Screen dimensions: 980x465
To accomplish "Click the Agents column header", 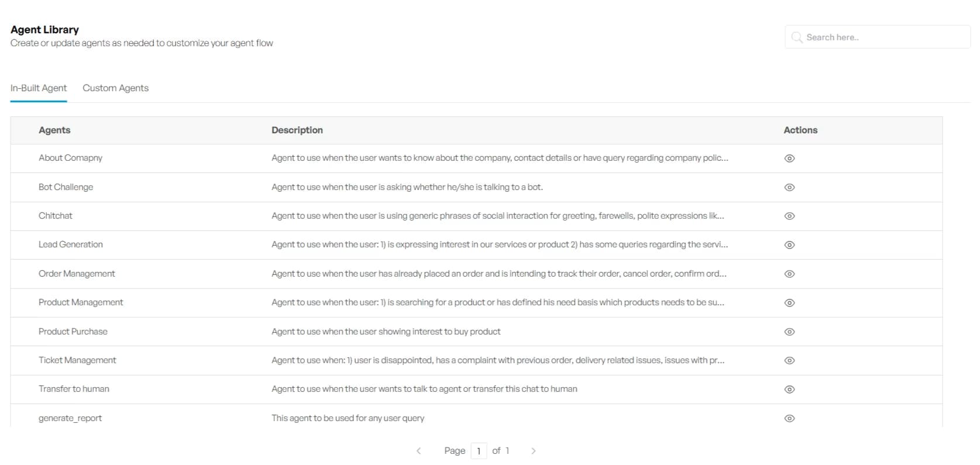I will coord(54,130).
